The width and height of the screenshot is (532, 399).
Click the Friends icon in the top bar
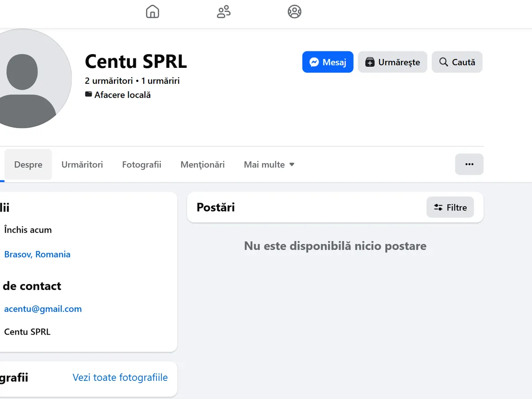223,12
